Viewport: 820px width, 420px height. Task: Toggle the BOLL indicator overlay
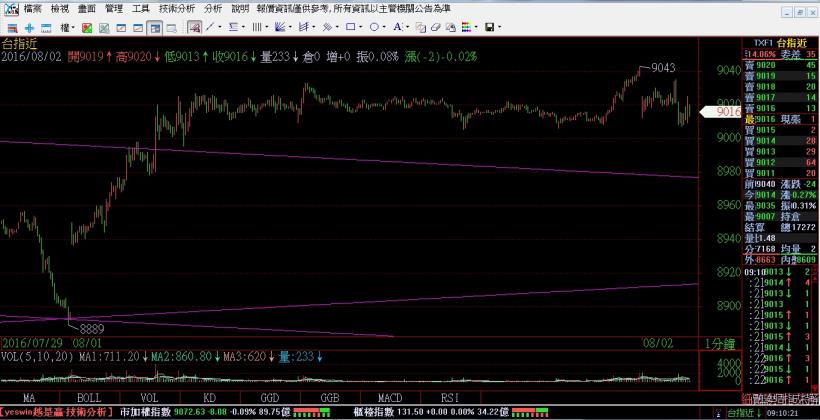pyautogui.click(x=88, y=397)
